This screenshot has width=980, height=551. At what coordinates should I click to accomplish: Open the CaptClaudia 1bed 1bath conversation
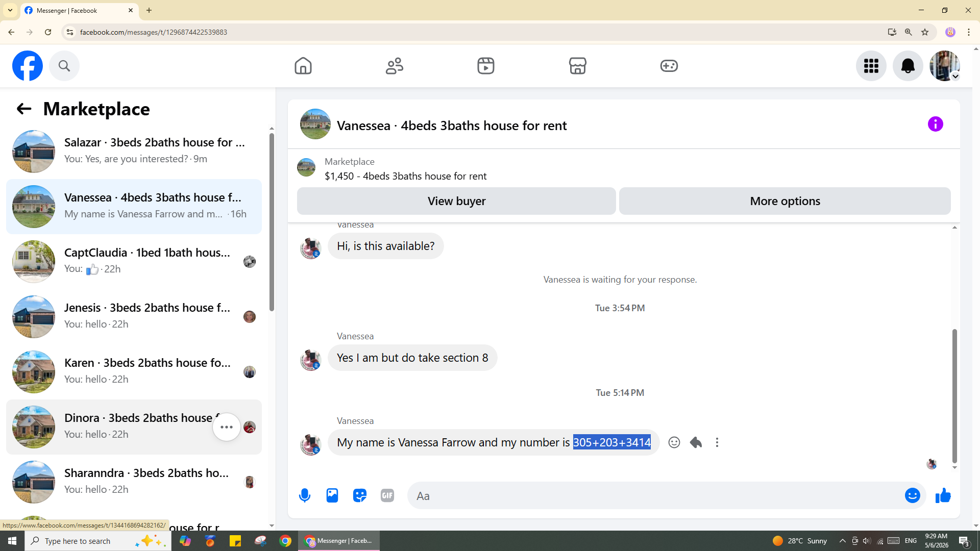(134, 262)
